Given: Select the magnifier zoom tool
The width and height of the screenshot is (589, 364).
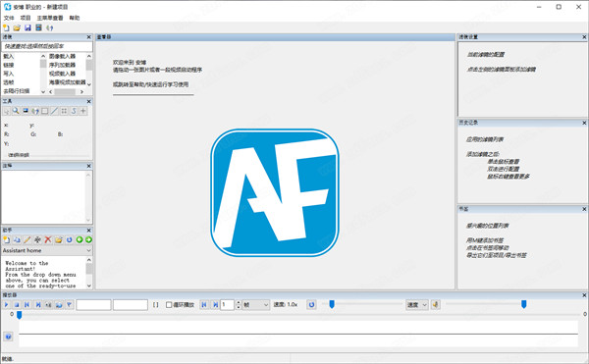Looking at the screenshot, I should coord(16,111).
